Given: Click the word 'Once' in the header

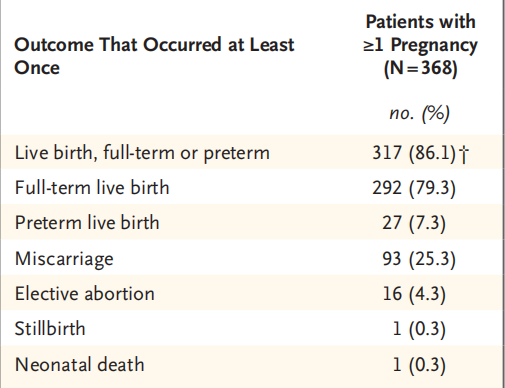Looking at the screenshot, I should point(37,68).
